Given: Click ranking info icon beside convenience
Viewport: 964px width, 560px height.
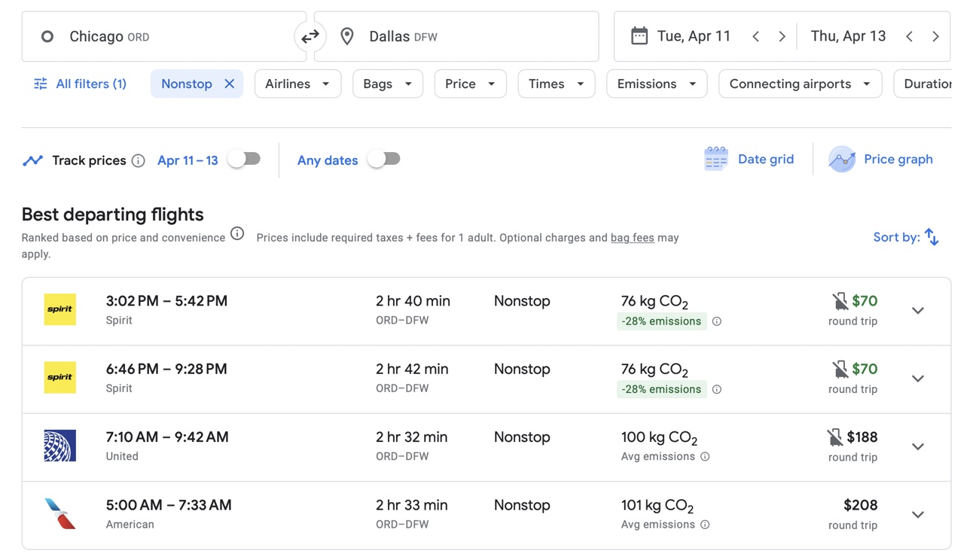Looking at the screenshot, I should point(237,233).
